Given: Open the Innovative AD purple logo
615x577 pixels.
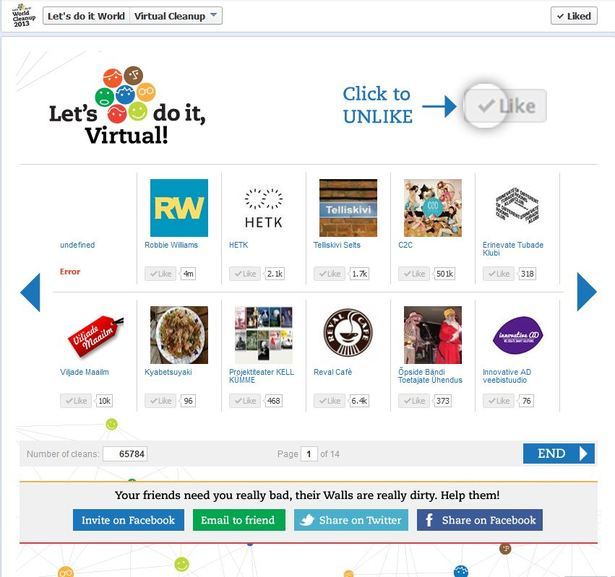Looking at the screenshot, I should pos(517,335).
